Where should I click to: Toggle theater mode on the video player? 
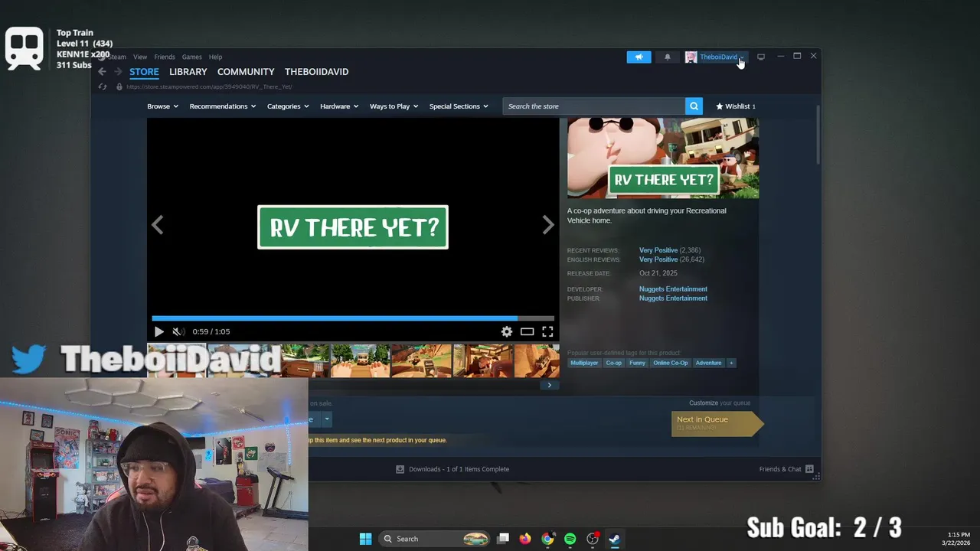[527, 331]
